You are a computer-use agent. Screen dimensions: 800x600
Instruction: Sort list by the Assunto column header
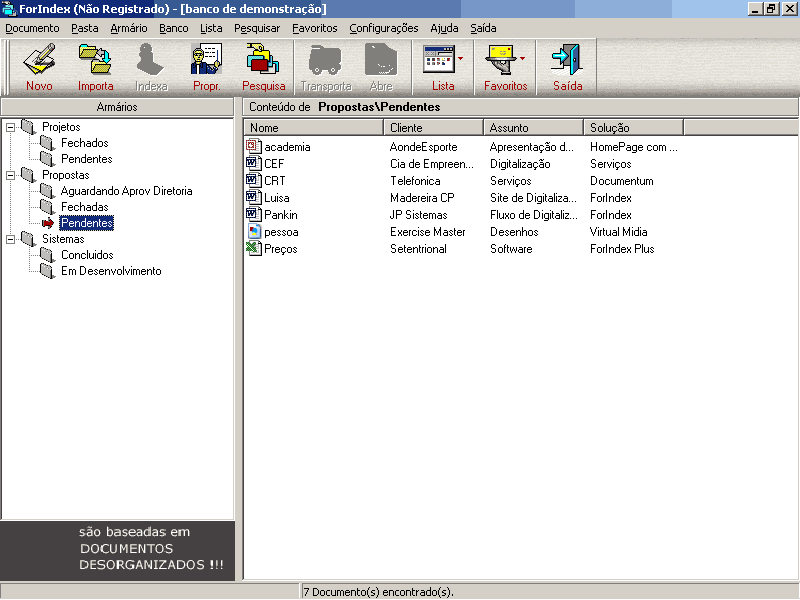(x=533, y=128)
